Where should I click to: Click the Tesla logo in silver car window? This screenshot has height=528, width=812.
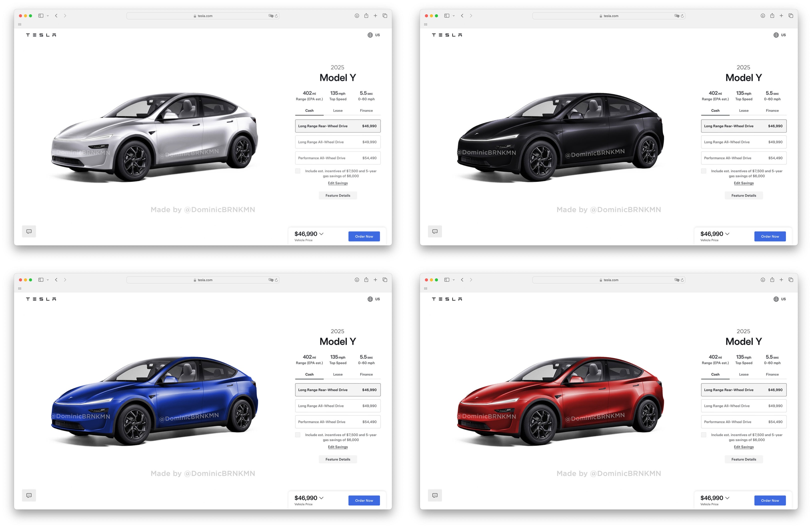point(41,35)
